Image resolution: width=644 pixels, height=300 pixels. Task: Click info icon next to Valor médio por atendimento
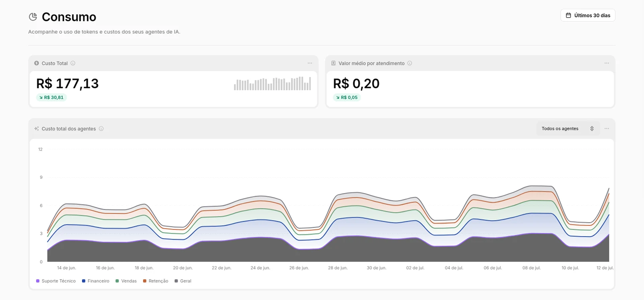(x=409, y=63)
